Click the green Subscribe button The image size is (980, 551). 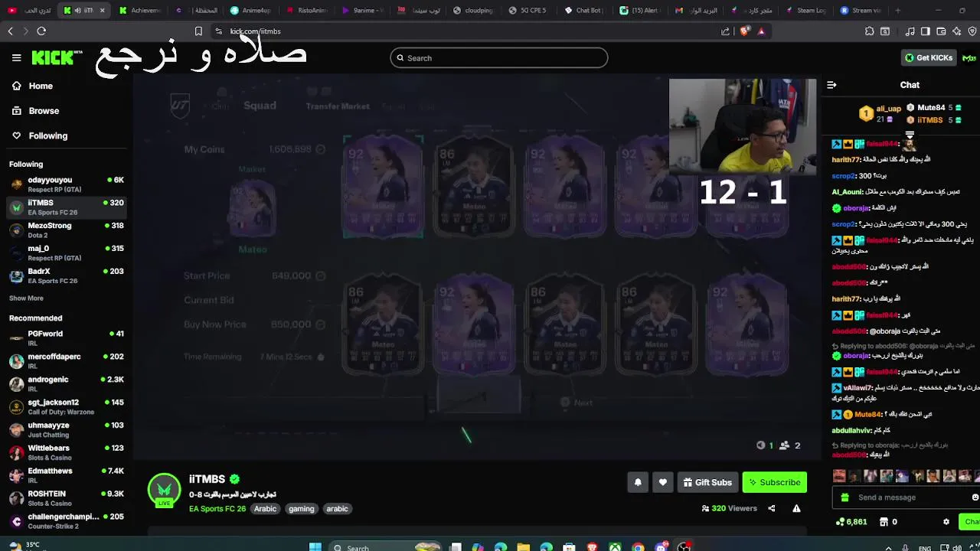pos(775,482)
